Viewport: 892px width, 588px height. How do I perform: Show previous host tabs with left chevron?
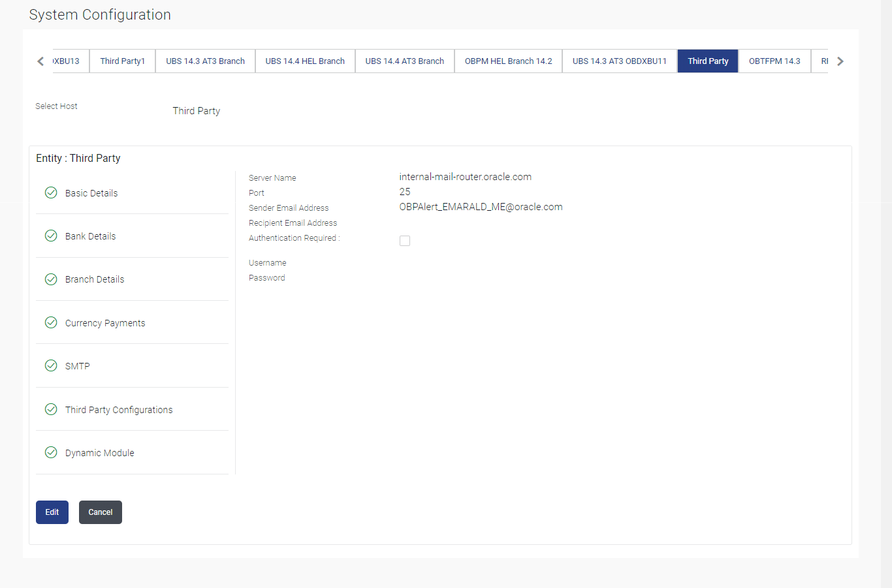coord(40,61)
